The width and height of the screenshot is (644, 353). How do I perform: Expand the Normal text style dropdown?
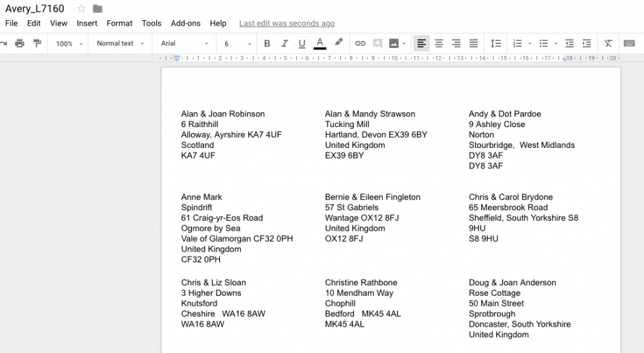tap(121, 43)
